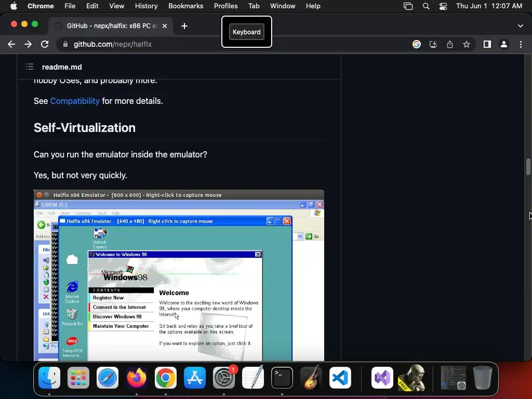Viewport: 532px width, 399px height.
Task: Open Chrome three-dot menu
Action: click(x=521, y=44)
